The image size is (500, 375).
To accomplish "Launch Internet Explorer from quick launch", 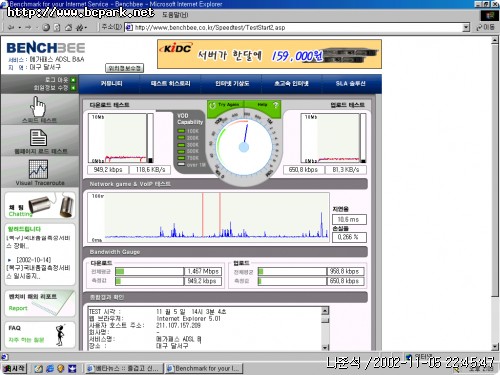I will pyautogui.click(x=50, y=368).
